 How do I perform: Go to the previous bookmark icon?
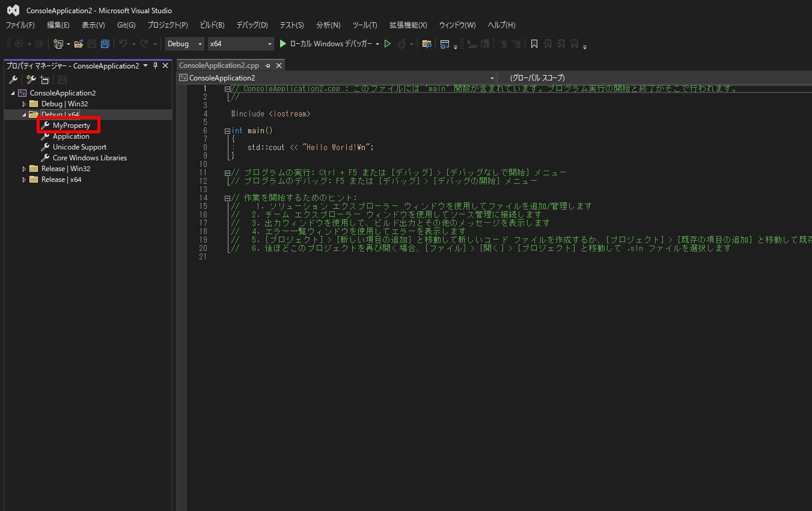(548, 44)
